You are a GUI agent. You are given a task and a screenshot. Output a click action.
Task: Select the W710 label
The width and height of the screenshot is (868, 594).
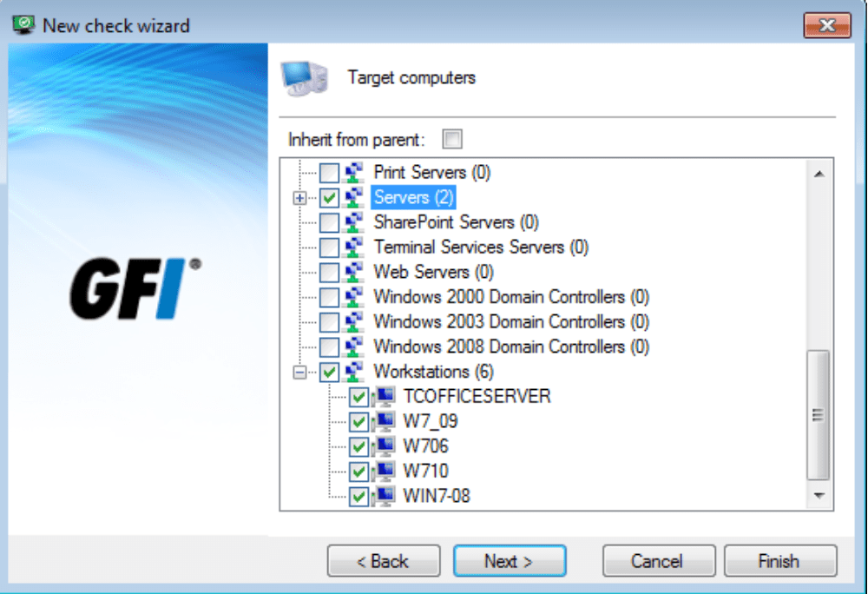pyautogui.click(x=425, y=471)
